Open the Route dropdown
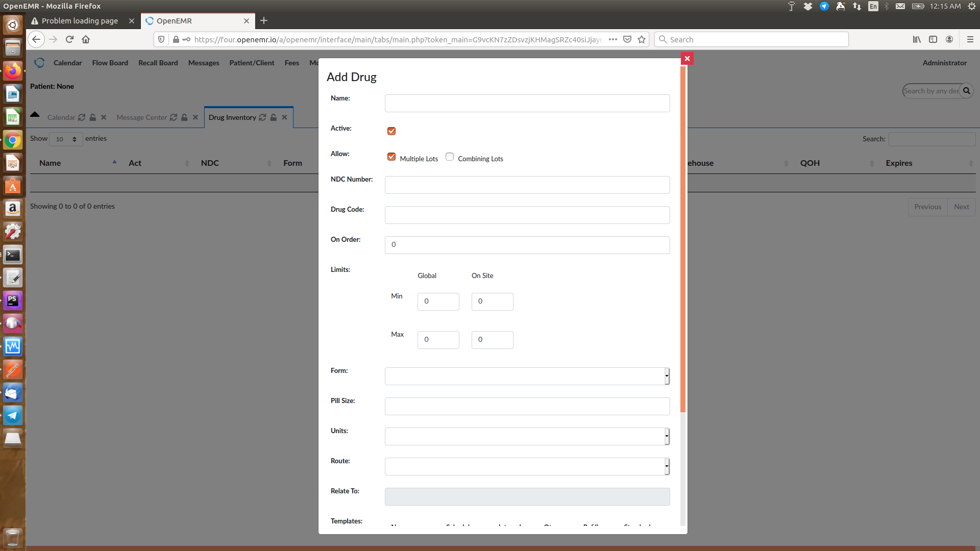Viewport: 980px width, 551px height. click(x=527, y=466)
